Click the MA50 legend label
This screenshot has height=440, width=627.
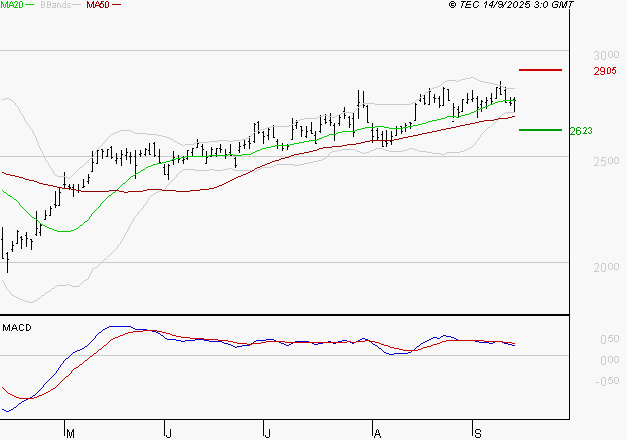point(98,5)
